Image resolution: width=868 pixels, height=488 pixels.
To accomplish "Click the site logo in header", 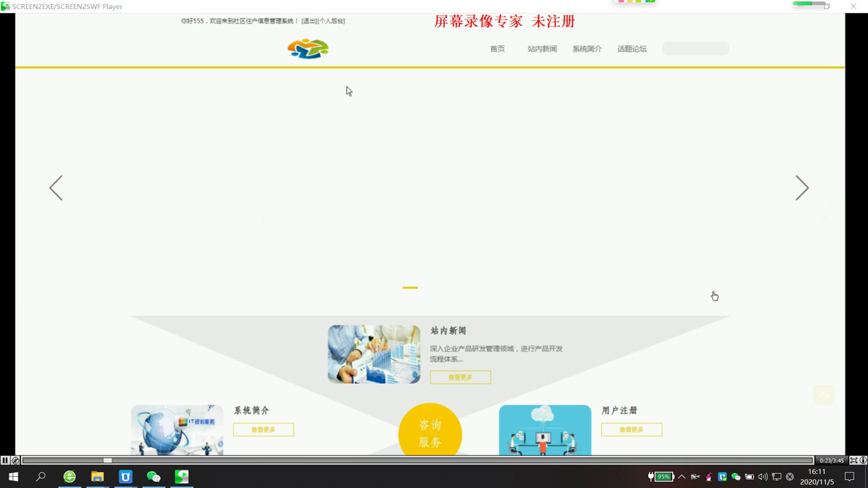I will click(308, 49).
